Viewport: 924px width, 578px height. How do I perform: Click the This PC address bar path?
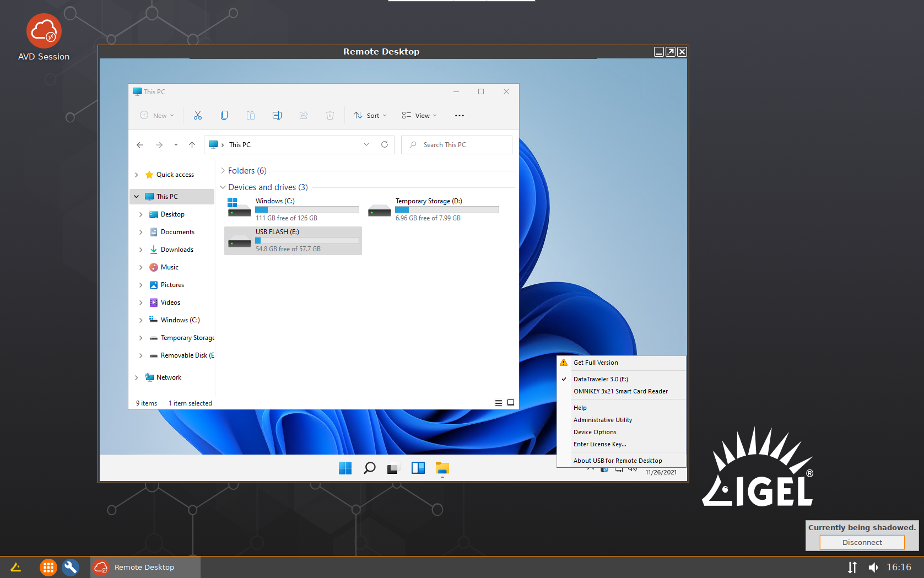click(x=240, y=145)
